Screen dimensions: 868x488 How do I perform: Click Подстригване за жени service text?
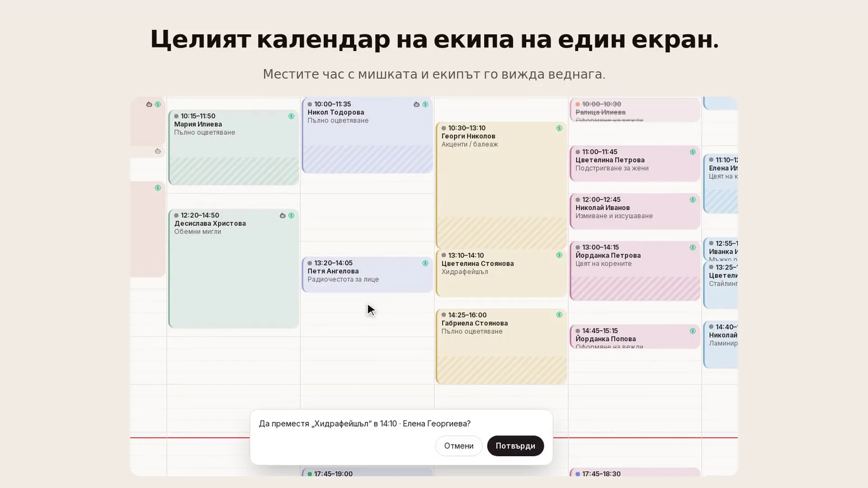[612, 168]
